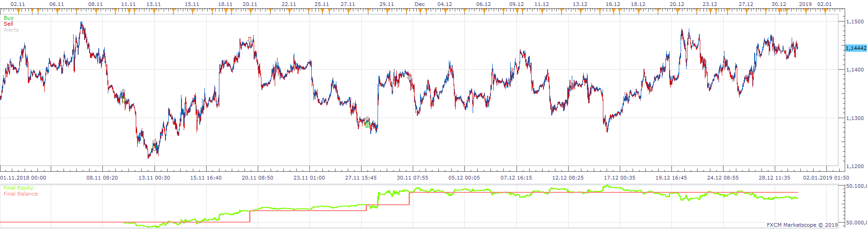Click the 20.11 08:50 time label
This screenshot has width=868, height=229.
[258, 178]
